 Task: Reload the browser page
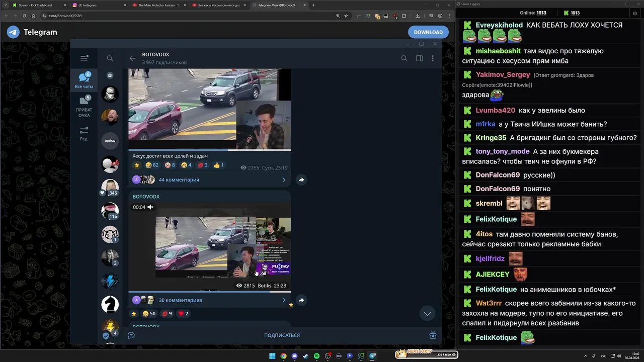tap(24, 16)
